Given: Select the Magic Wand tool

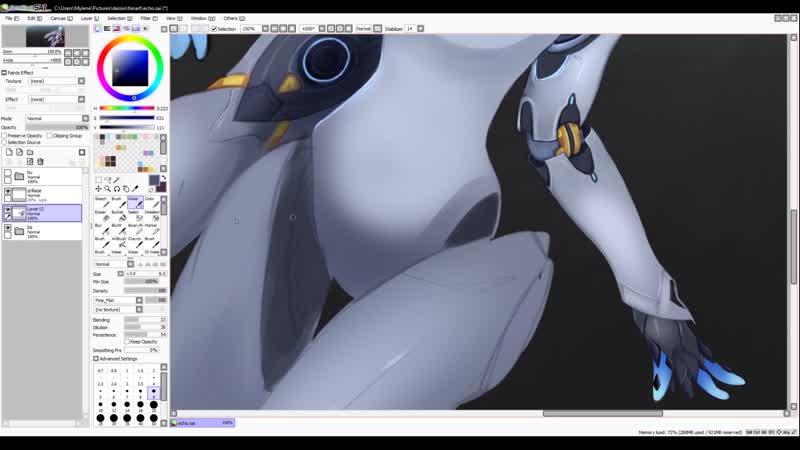Looking at the screenshot, I should pyautogui.click(x=117, y=180).
